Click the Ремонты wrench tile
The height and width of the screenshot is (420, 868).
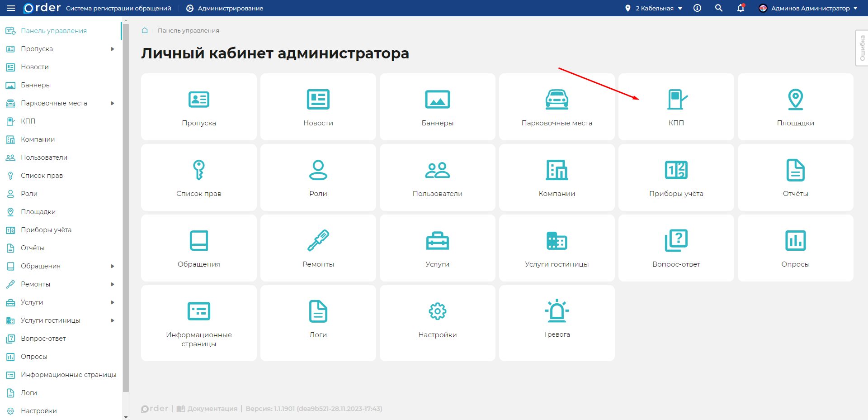318,248
